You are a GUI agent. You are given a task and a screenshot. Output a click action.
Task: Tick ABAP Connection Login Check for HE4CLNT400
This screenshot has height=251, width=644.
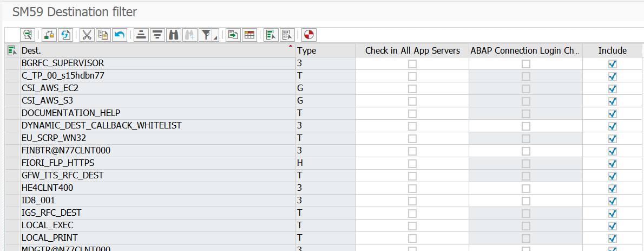pos(526,189)
